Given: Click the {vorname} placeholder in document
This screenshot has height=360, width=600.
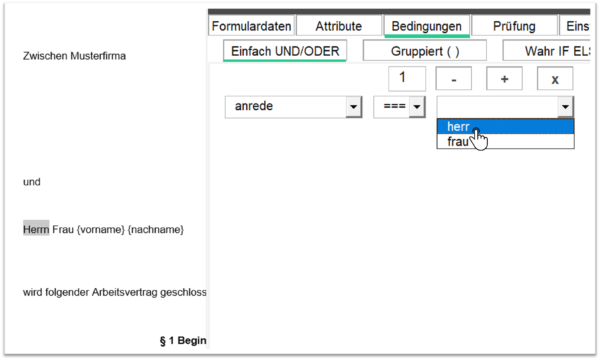Looking at the screenshot, I should pos(101,230).
